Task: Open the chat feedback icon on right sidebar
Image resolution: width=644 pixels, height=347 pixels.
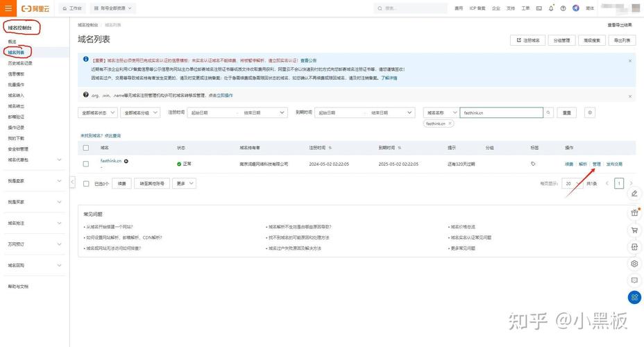Action: (634, 280)
